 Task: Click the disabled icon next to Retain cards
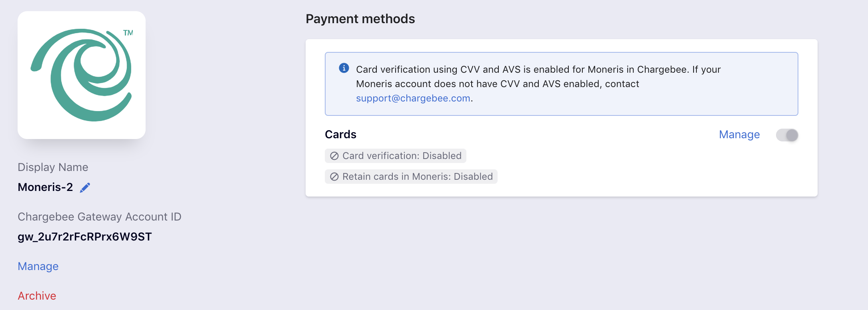click(x=334, y=177)
